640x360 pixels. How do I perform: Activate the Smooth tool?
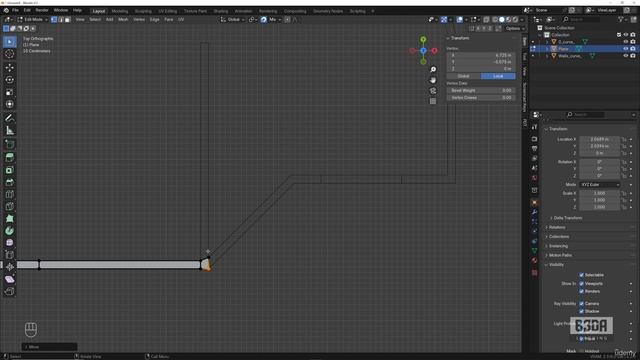(x=9, y=243)
